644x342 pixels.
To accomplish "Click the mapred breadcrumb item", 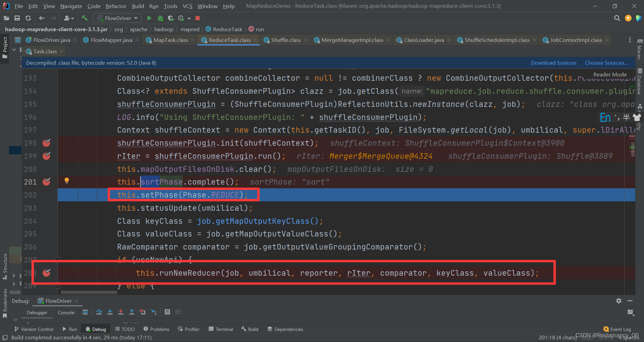I will (x=190, y=29).
